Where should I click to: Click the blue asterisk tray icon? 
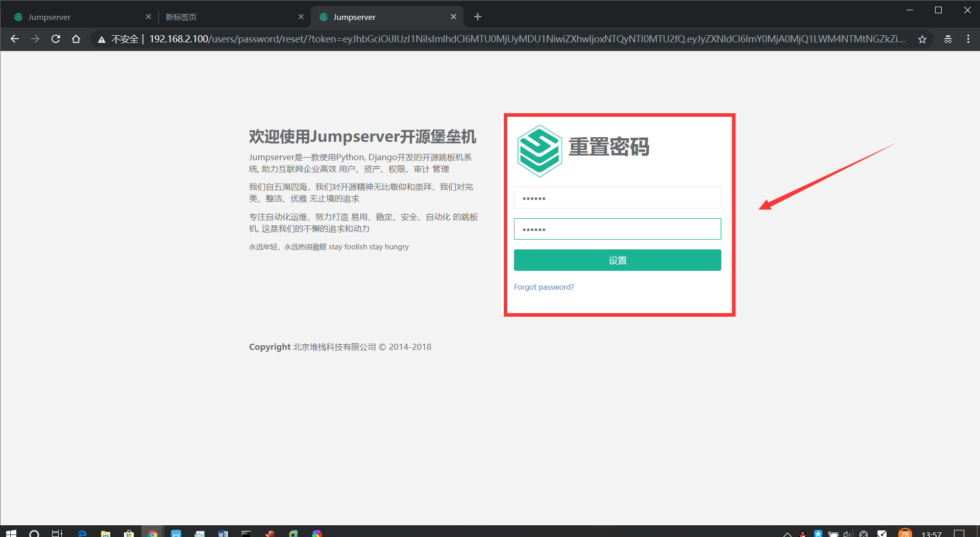click(x=818, y=534)
